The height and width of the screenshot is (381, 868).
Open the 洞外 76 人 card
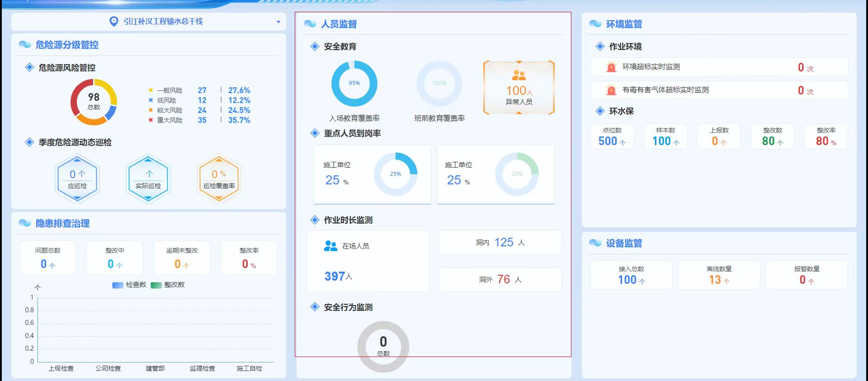(500, 280)
